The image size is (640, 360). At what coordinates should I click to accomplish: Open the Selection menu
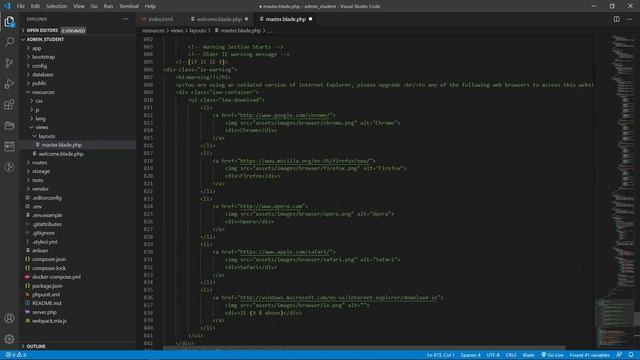pyautogui.click(x=56, y=6)
